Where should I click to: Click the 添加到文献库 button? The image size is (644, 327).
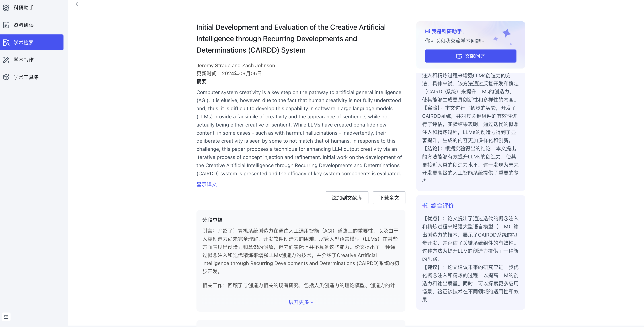347,198
